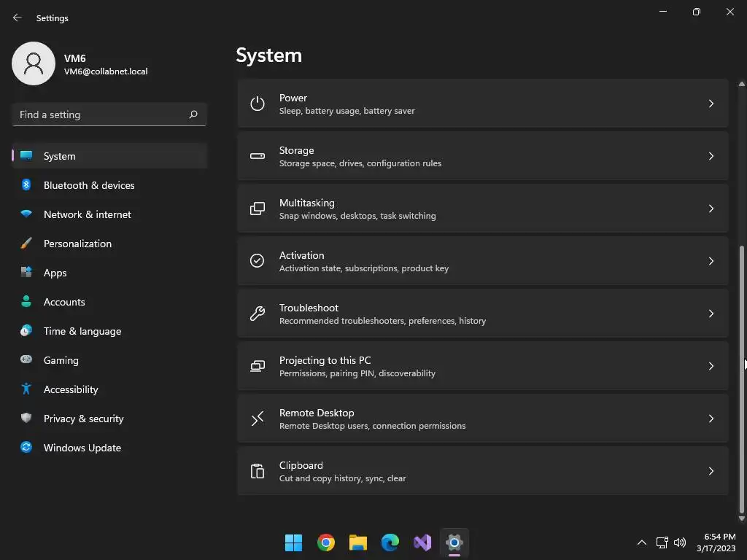Open the Windows Start menu
Image resolution: width=747 pixels, height=560 pixels.
[293, 542]
